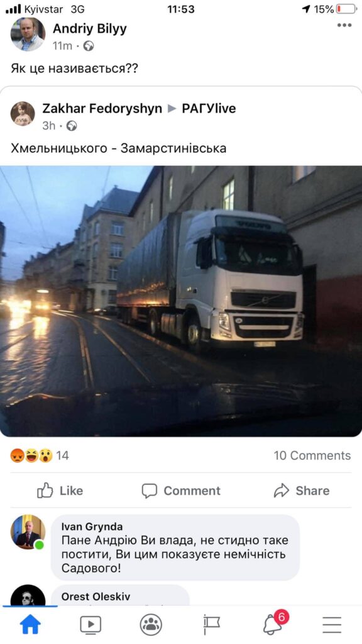
Task: Open the Pages flag tab icon
Action: 211,625
